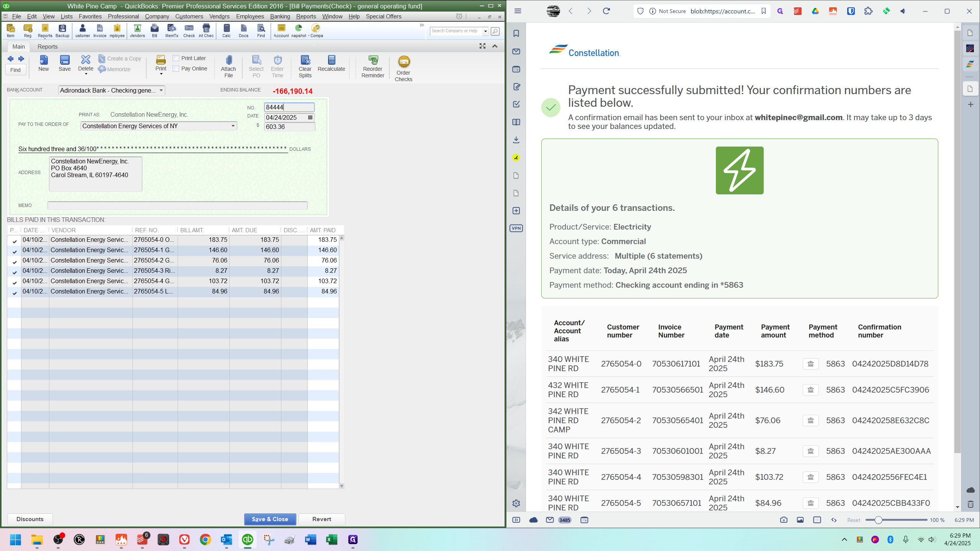Open the Calc tool in icon bar
Image resolution: width=980 pixels, height=551 pixels.
pos(227,28)
